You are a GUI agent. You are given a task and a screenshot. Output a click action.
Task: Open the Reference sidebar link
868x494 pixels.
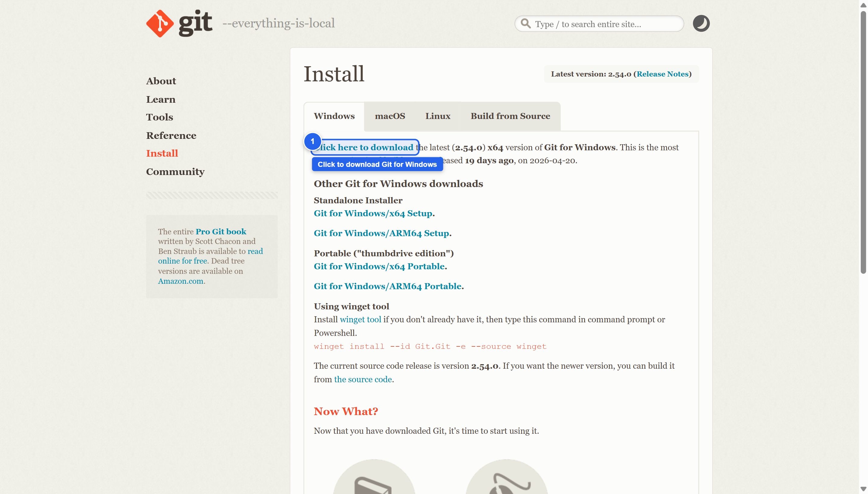click(x=171, y=136)
